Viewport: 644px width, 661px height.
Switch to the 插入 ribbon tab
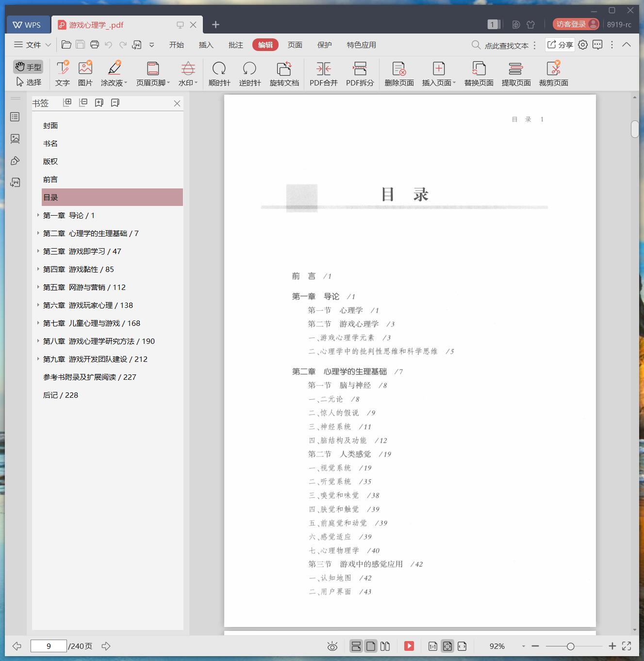(206, 45)
